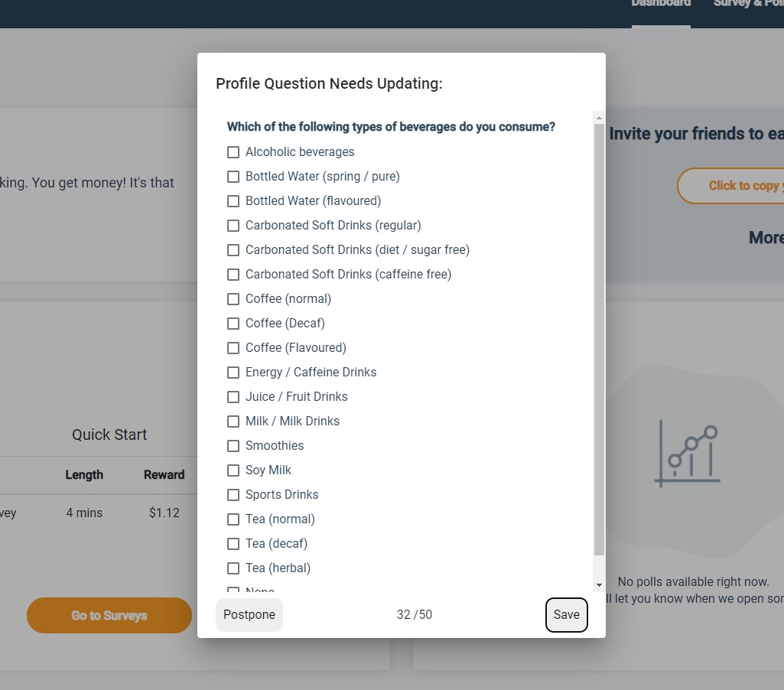Select Juice / Fruit Drinks
This screenshot has height=690, width=784.
[x=233, y=397]
